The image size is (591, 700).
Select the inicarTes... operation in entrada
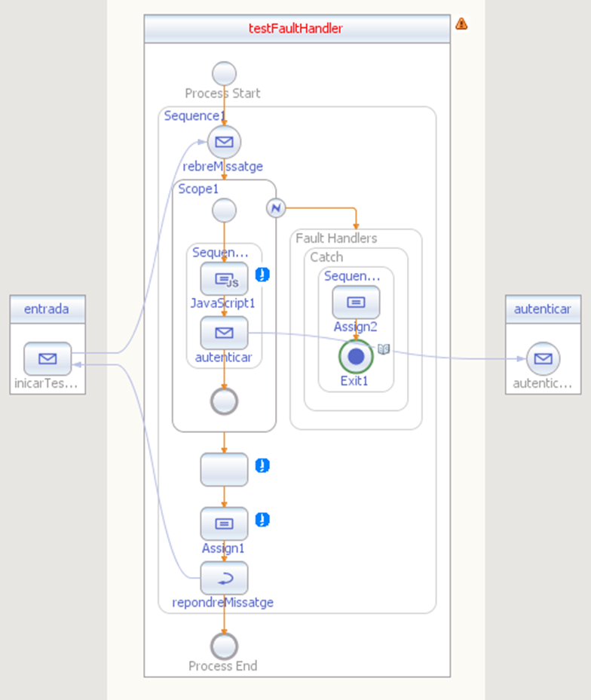click(47, 359)
